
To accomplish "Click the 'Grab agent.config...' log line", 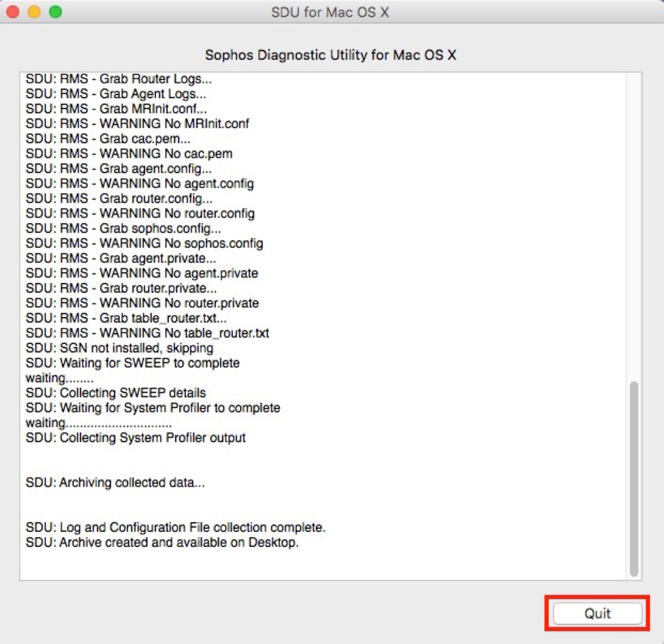I will tap(118, 169).
